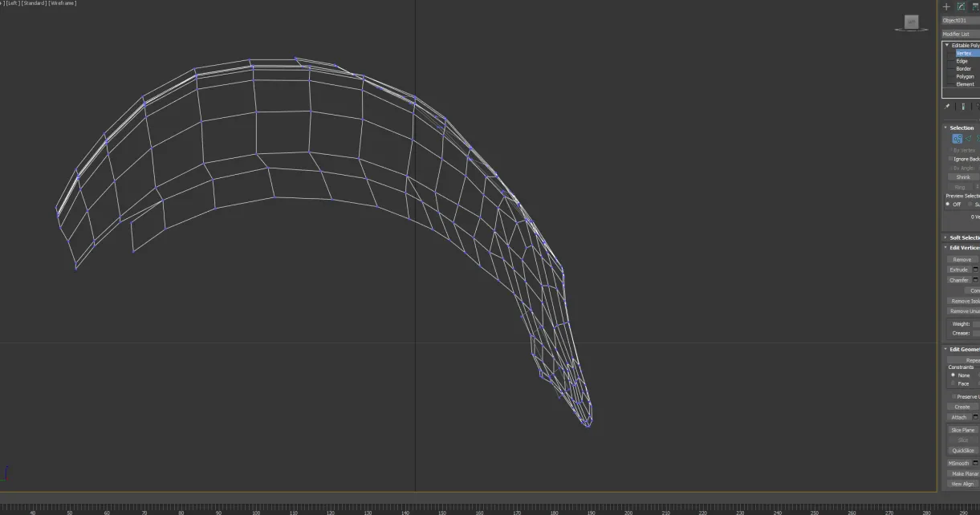Click the QuickSlice button

click(962, 450)
